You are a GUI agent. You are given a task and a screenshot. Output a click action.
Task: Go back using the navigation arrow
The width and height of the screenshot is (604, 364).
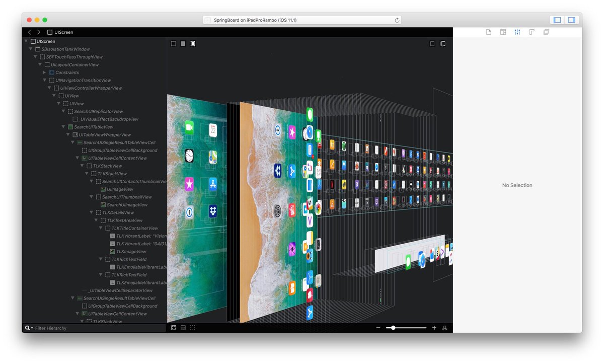pos(29,32)
